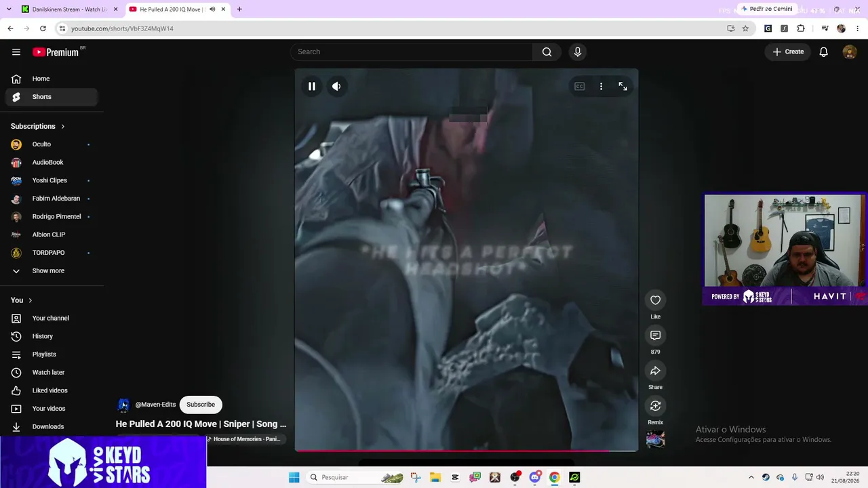868x488 pixels.
Task: Go back in the browser
Action: point(10,28)
